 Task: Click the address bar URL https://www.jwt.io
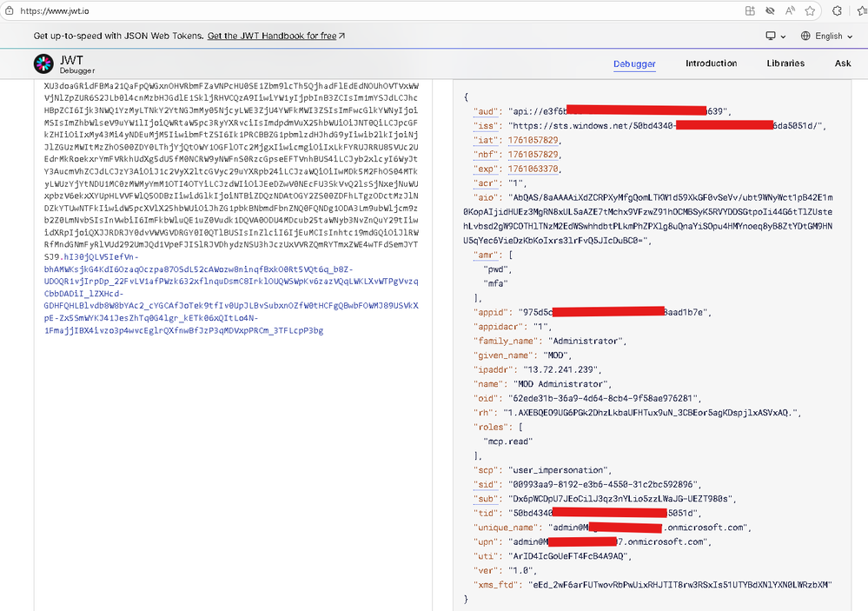(54, 11)
